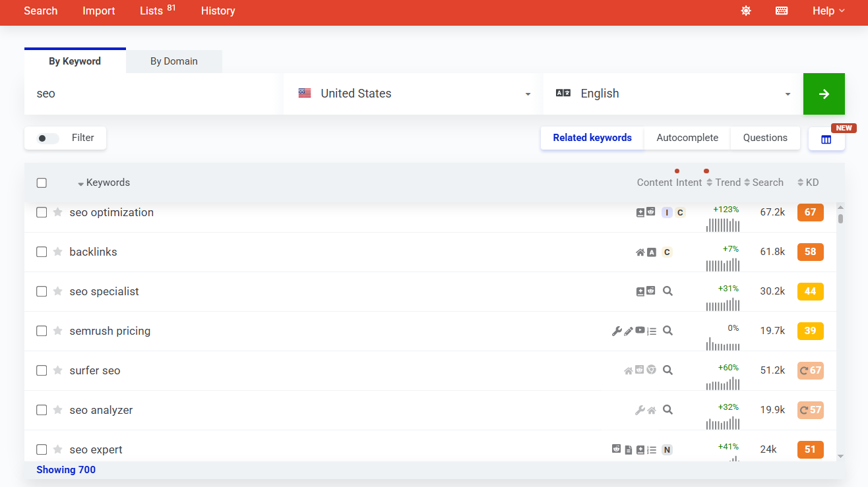Toggle the light/dark theme sun icon
The image size is (868, 487).
746,11
